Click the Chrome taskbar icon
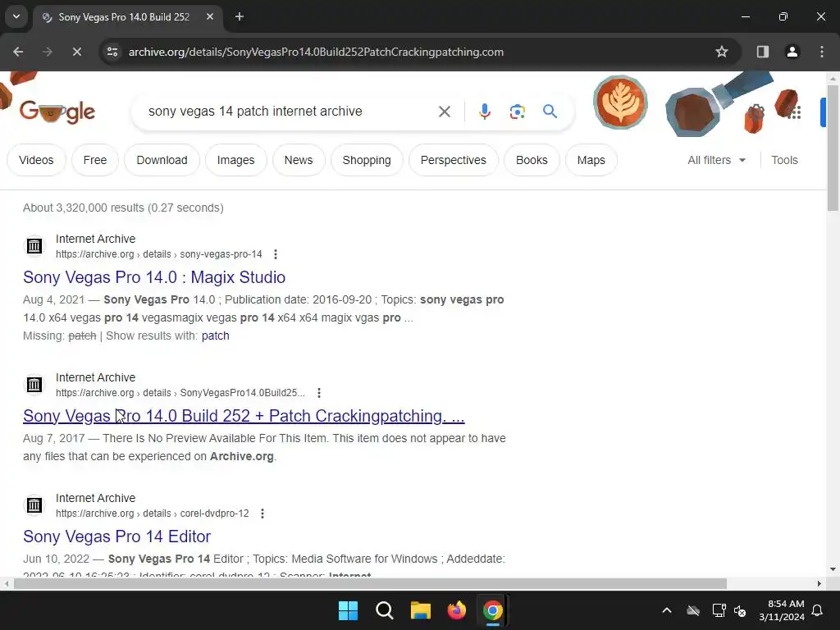The width and height of the screenshot is (840, 630). tap(493, 610)
